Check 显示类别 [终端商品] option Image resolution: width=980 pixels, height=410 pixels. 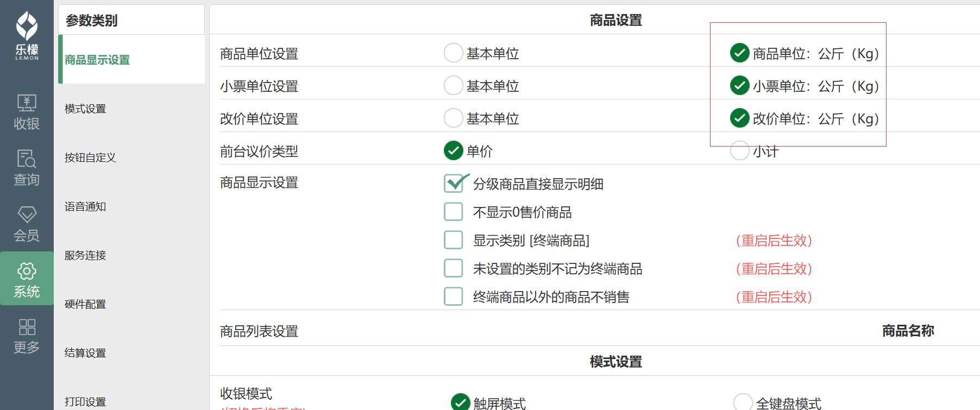(454, 240)
